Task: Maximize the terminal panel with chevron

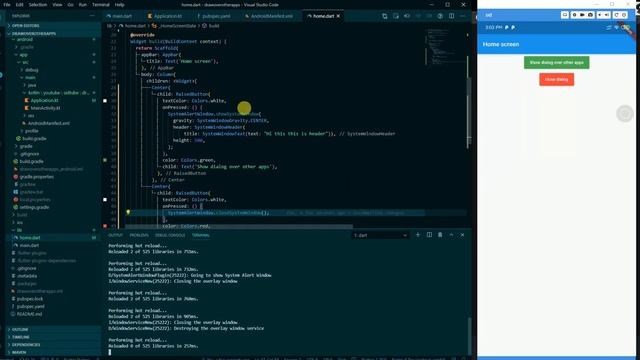Action: [x=451, y=235]
